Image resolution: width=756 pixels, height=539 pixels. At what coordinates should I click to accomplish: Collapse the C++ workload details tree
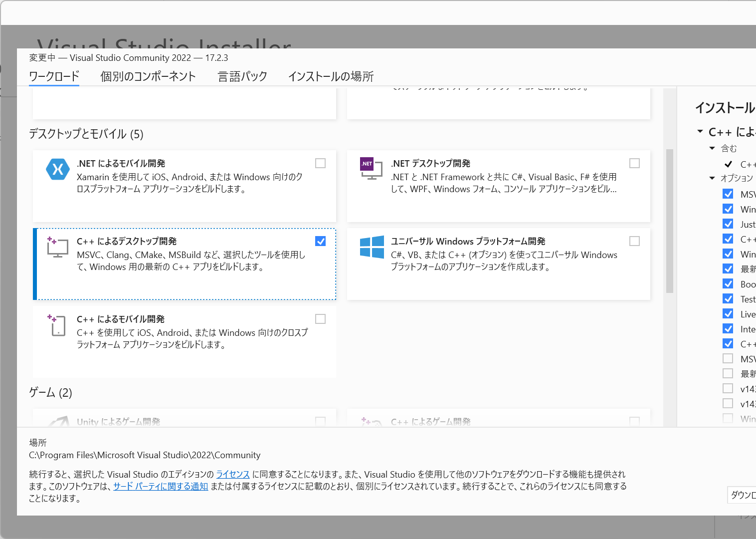click(x=700, y=132)
